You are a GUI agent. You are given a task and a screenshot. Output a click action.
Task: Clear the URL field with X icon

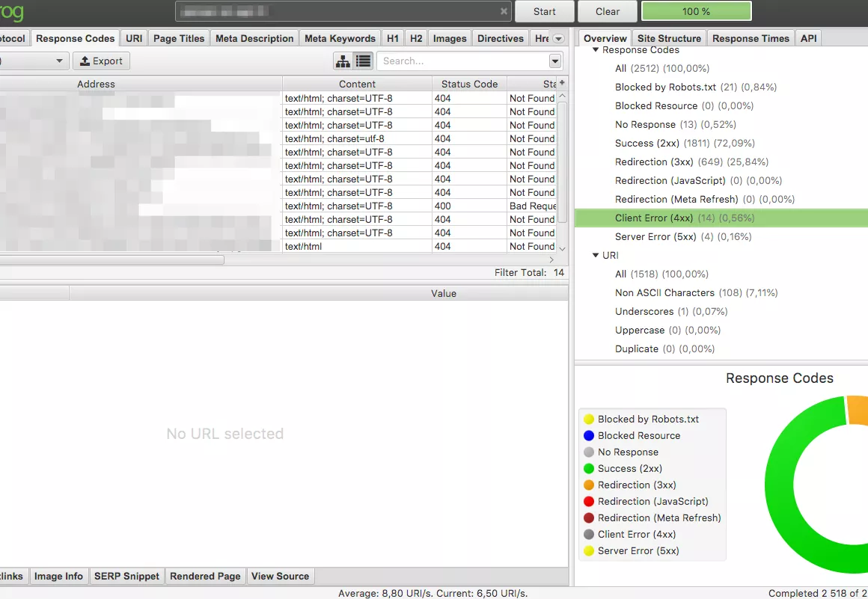(x=504, y=12)
